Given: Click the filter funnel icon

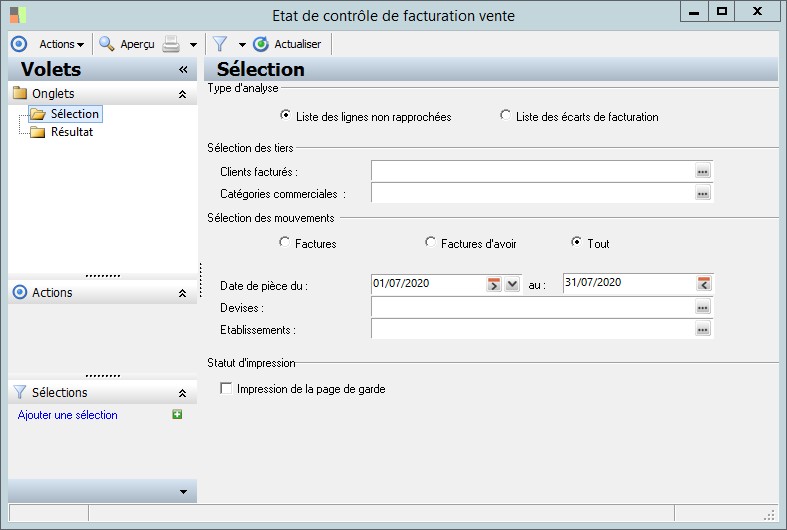Looking at the screenshot, I should pos(221,44).
